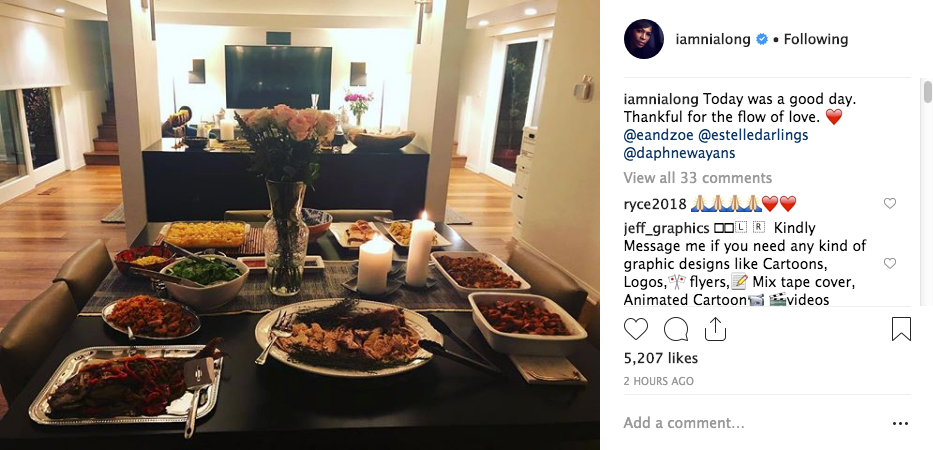The height and width of the screenshot is (450, 933).
Task: Click the comments panel scrollbar thumb
Action: click(x=927, y=92)
